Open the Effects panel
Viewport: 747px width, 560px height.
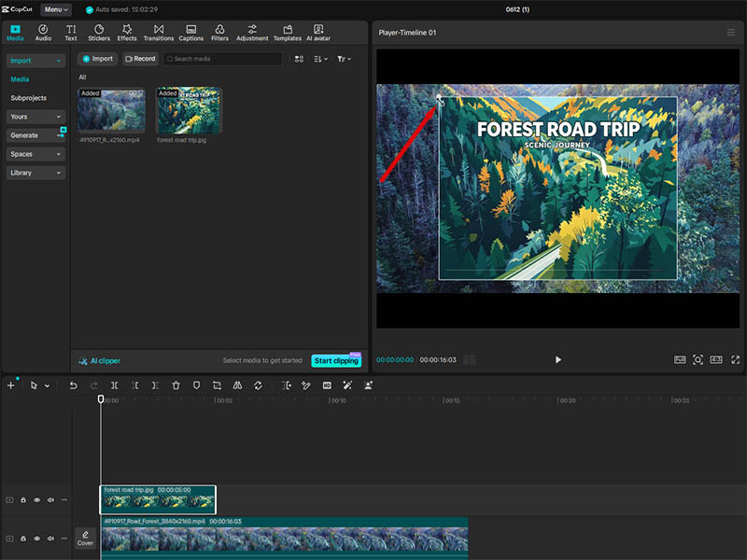point(127,33)
